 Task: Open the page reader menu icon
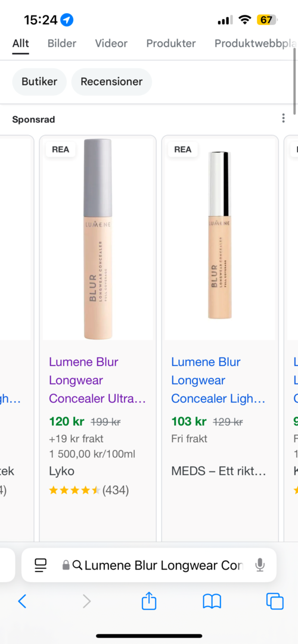pyautogui.click(x=41, y=565)
